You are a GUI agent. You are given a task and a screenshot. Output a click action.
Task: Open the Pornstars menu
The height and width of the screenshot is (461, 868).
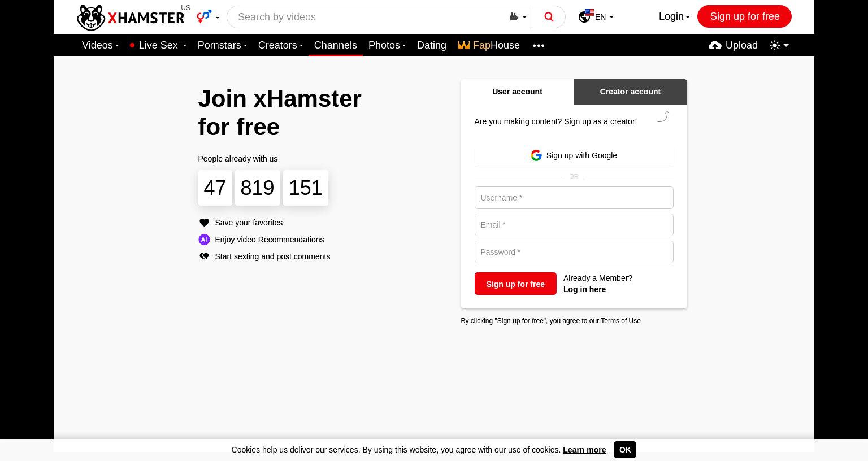222,45
